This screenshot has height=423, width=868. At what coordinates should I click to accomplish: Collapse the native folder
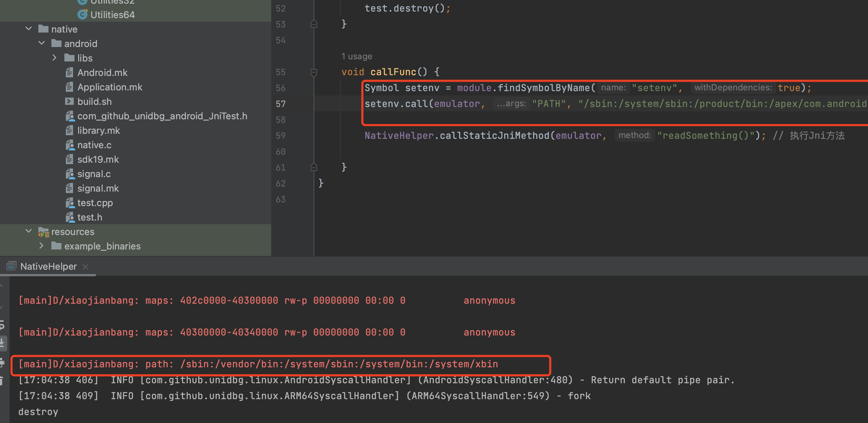point(29,29)
